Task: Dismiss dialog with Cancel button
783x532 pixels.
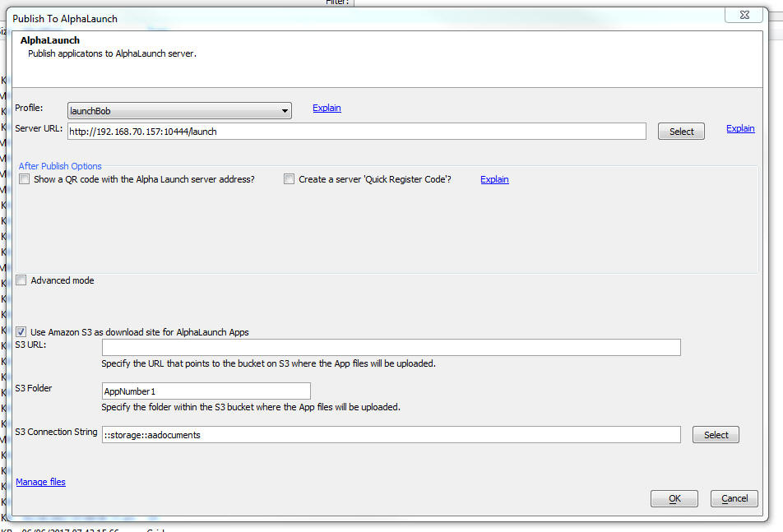Action: tap(734, 498)
